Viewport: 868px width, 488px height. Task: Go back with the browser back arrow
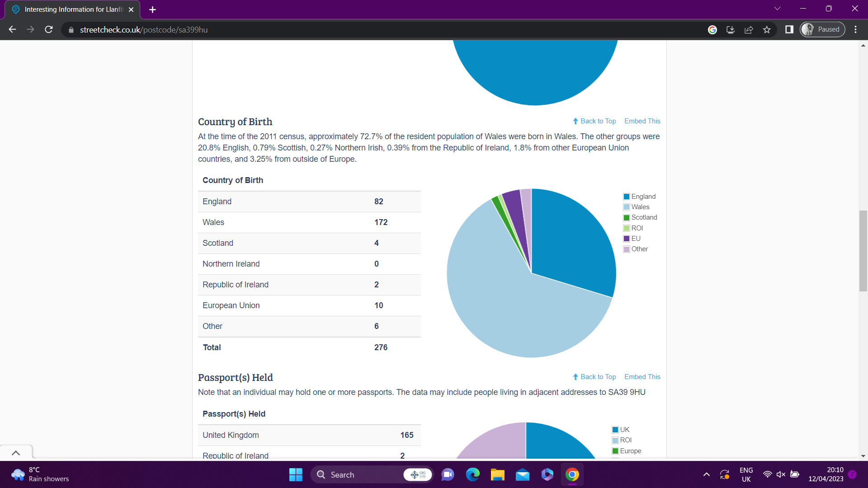coord(12,30)
